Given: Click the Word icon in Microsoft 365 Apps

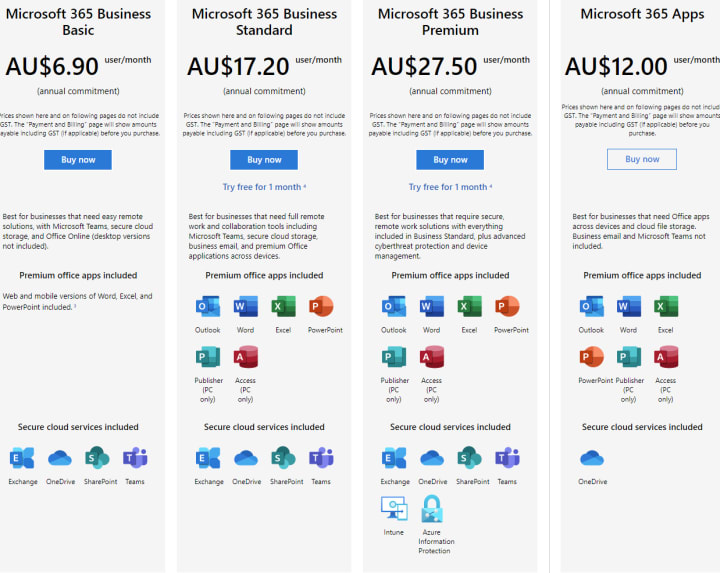Looking at the screenshot, I should coord(629,307).
